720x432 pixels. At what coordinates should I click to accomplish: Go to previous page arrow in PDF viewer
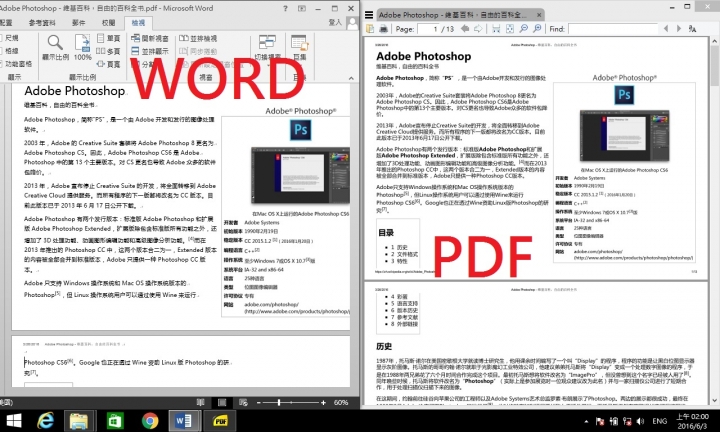click(x=465, y=29)
